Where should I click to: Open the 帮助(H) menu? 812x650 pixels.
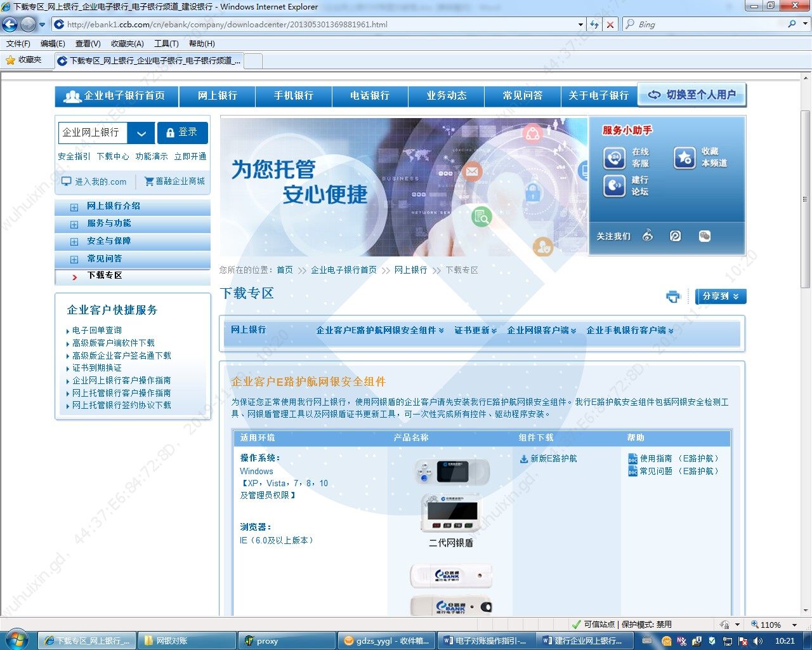202,44
